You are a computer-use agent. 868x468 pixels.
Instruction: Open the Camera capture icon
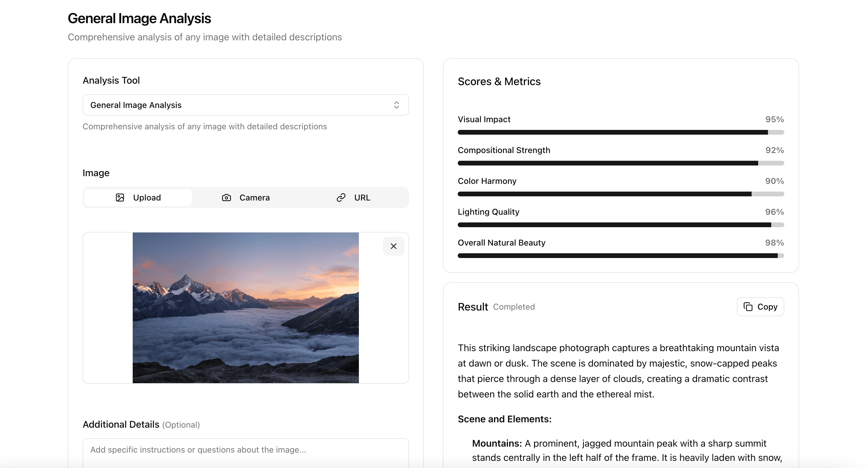coord(227,198)
